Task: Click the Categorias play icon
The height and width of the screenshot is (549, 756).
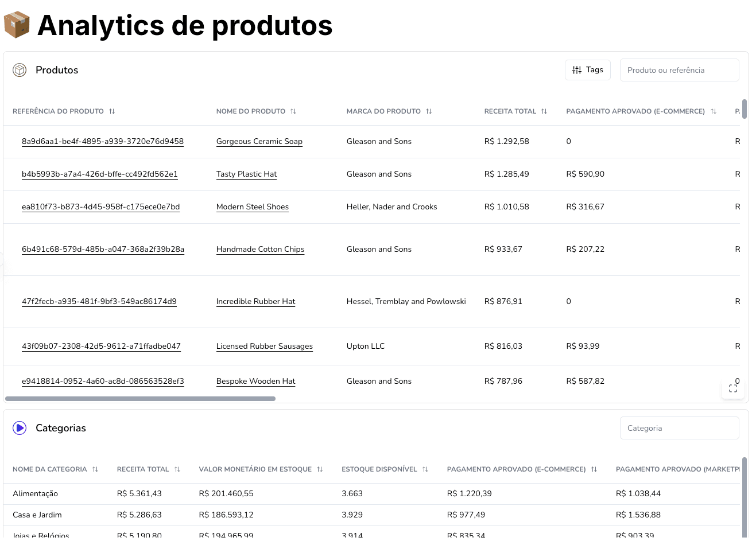Action: point(20,428)
